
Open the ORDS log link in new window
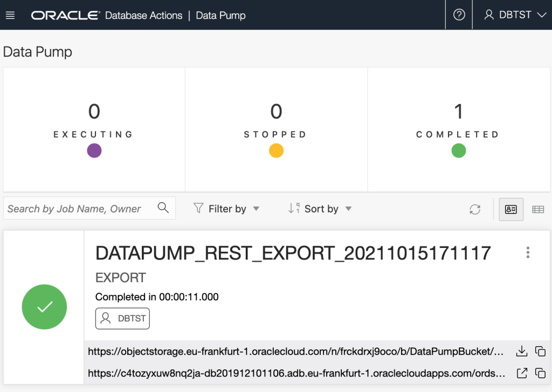(x=521, y=373)
